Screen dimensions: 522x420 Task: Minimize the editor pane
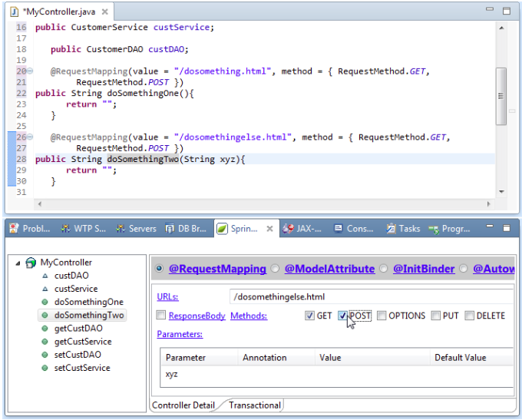point(490,9)
